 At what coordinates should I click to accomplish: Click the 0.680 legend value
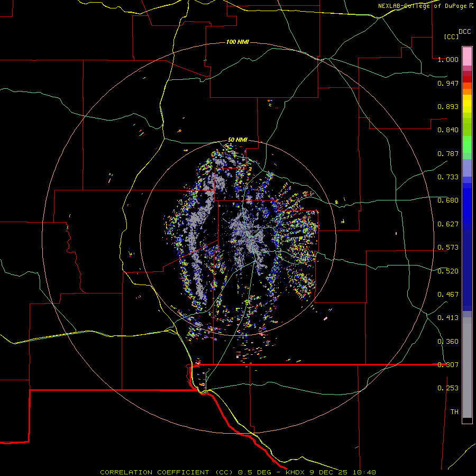click(x=448, y=200)
